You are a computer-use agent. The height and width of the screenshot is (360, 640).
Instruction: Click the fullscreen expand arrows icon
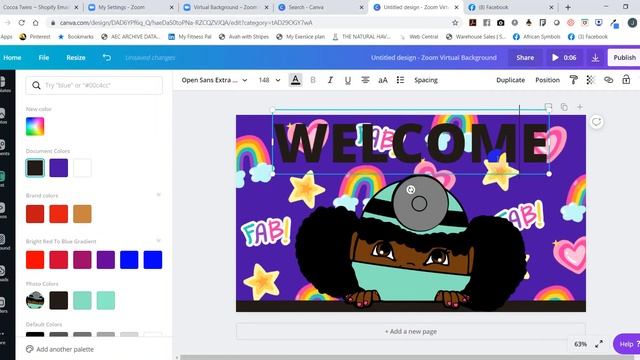pyautogui.click(x=599, y=344)
